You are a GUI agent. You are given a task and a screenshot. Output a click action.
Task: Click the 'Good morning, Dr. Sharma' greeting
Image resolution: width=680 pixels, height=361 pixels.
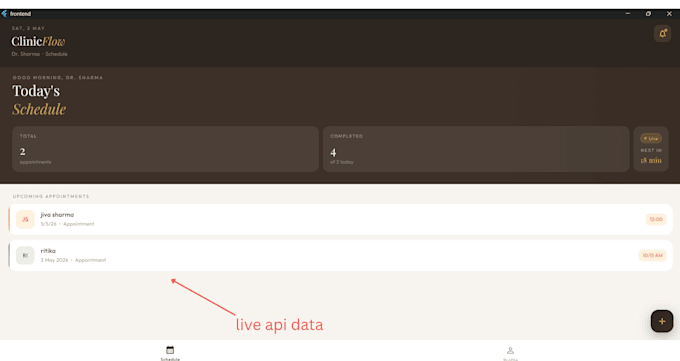pyautogui.click(x=58, y=77)
